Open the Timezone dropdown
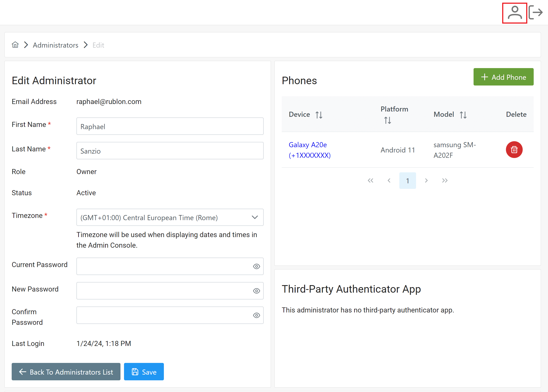548x392 pixels. [x=170, y=217]
